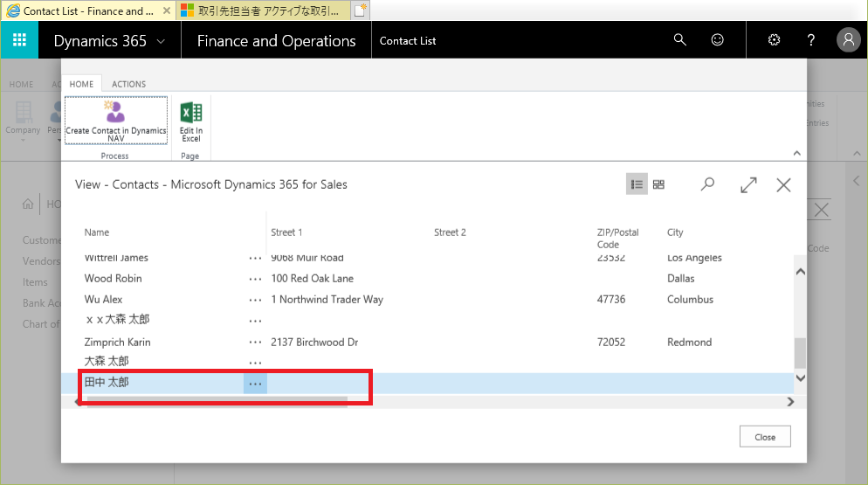
Task: Click the Dallas city cell
Action: 681,278
